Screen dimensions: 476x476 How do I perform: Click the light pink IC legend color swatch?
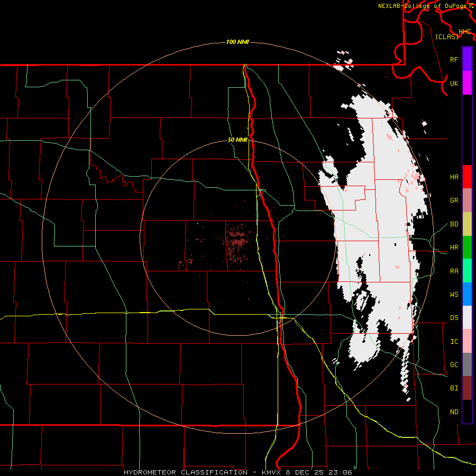[467, 341]
